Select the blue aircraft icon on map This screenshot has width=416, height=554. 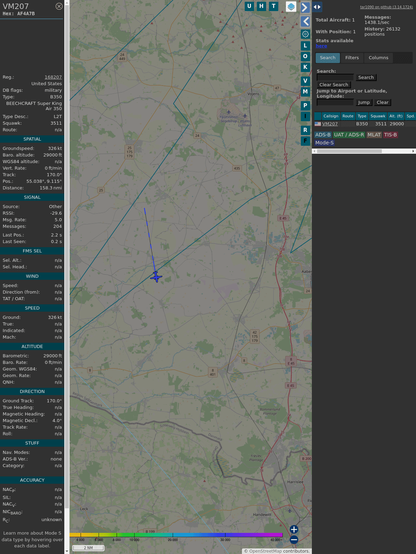tap(156, 277)
